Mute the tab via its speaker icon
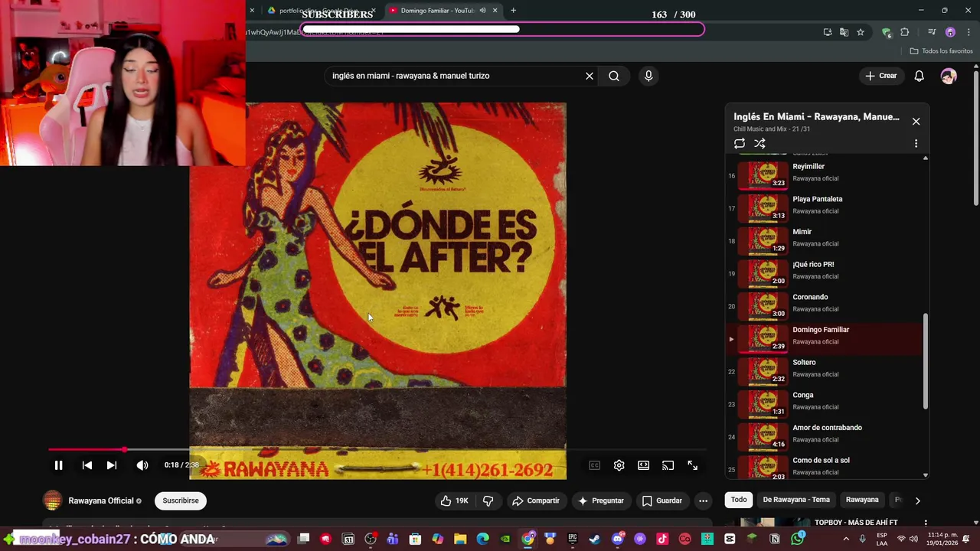Screen dimensions: 980x551 [482, 11]
